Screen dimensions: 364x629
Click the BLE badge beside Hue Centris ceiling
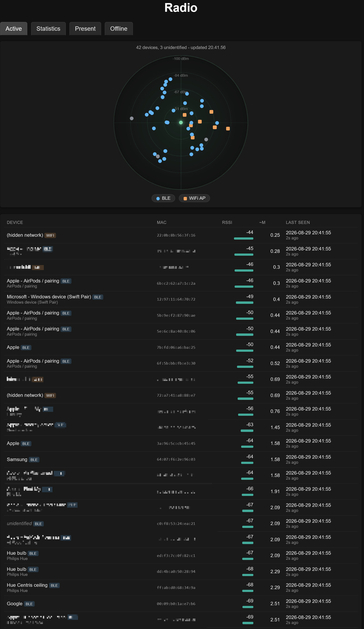pos(54,585)
